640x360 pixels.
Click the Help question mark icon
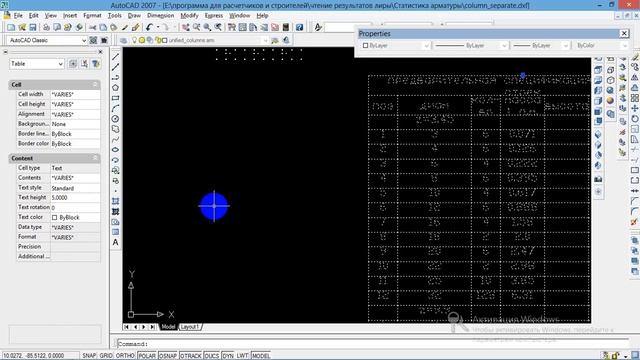pyautogui.click(x=300, y=27)
